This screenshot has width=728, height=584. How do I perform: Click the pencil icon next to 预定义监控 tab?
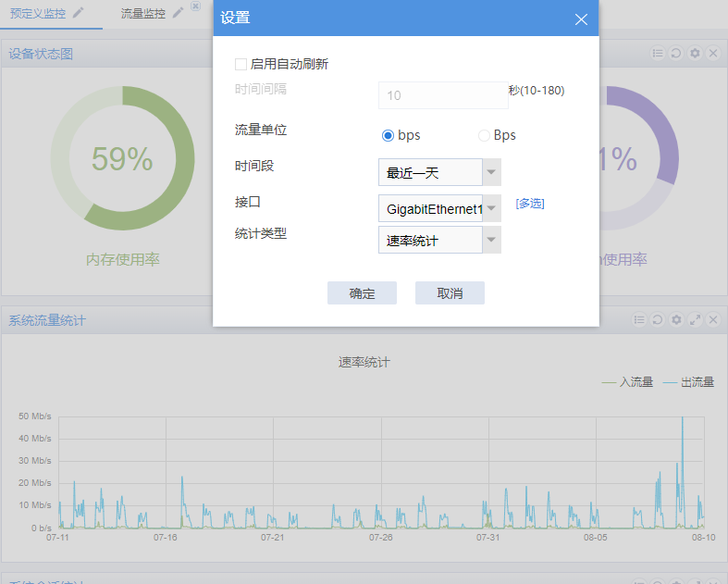pyautogui.click(x=79, y=13)
